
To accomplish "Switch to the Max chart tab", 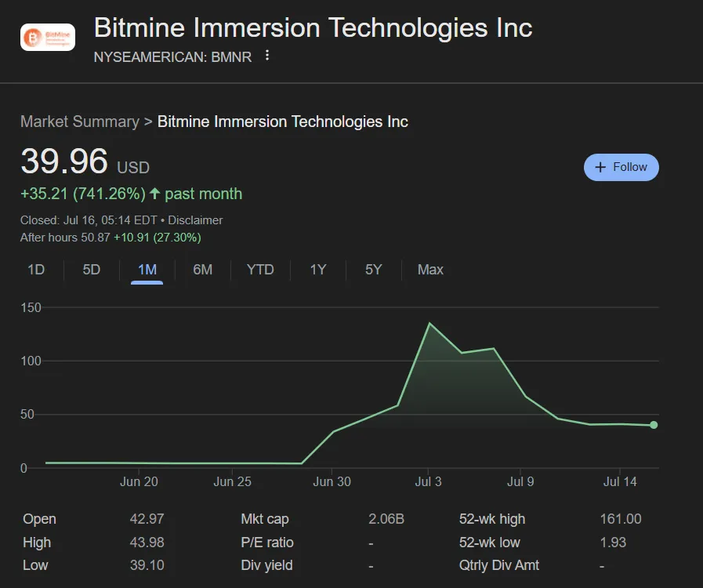I will 429,270.
